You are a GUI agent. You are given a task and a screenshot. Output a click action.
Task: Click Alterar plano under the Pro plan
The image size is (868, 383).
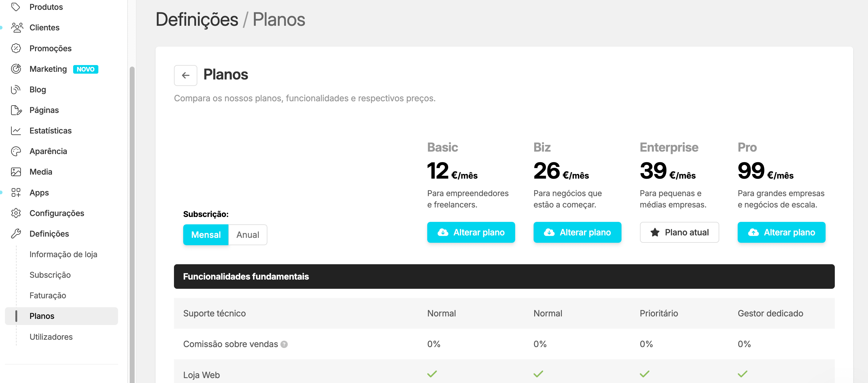[781, 232]
